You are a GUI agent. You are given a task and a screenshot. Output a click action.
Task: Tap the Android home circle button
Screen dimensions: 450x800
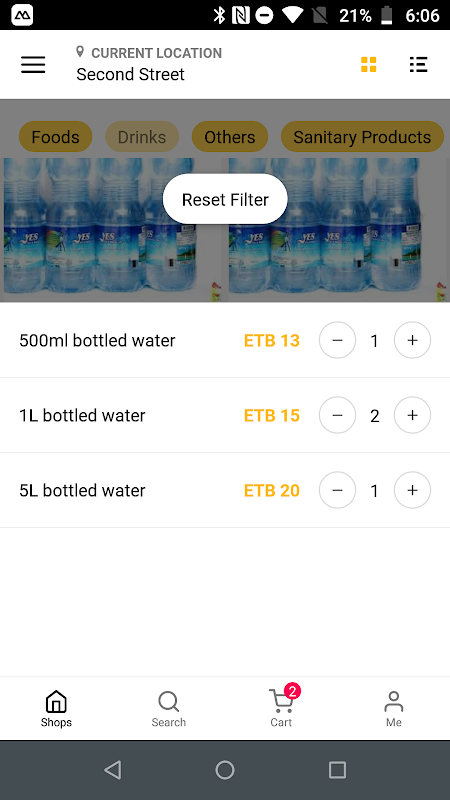[x=225, y=770]
